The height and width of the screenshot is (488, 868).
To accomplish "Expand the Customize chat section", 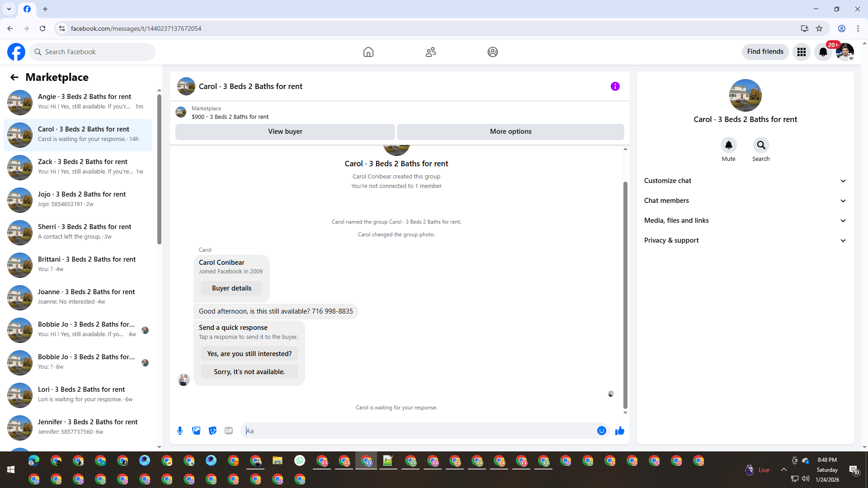I will click(x=745, y=181).
